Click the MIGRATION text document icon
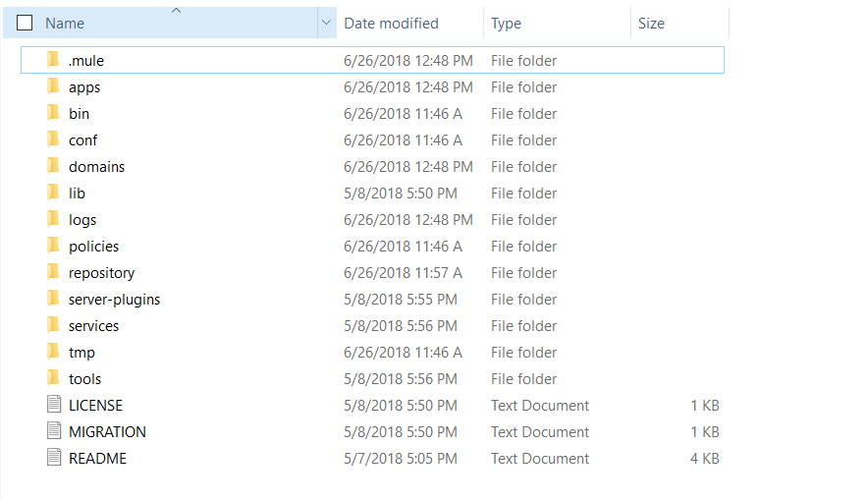The height and width of the screenshot is (501, 868). (53, 432)
